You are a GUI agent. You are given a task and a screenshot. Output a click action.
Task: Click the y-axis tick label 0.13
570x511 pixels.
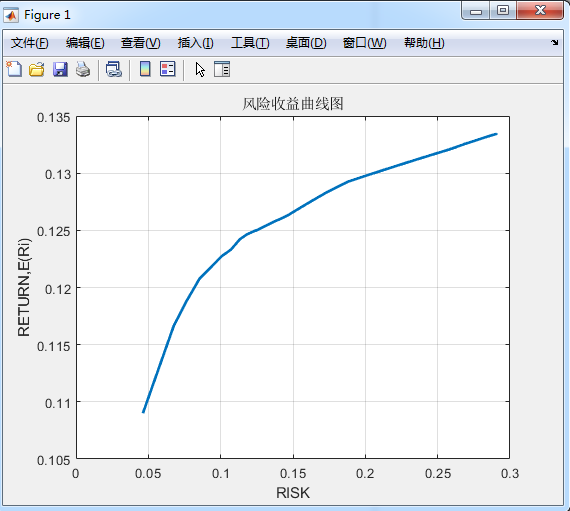pos(58,174)
